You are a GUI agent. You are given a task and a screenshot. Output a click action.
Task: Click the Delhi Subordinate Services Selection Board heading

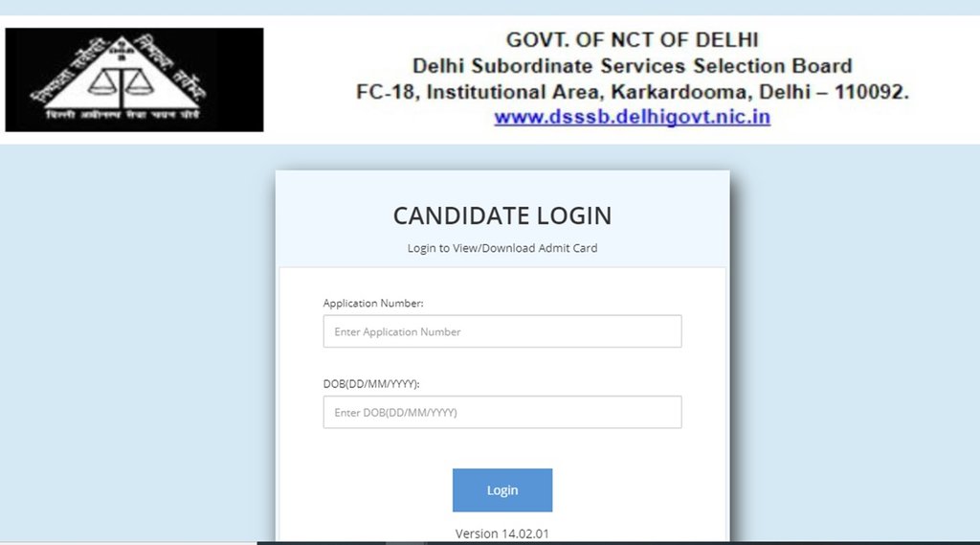pyautogui.click(x=632, y=66)
